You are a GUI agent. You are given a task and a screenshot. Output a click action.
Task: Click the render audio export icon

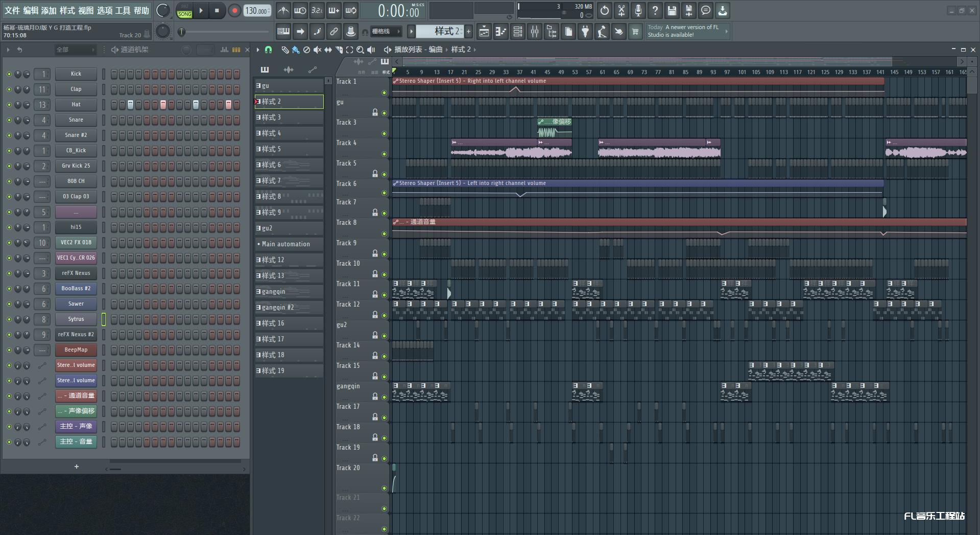(x=689, y=10)
